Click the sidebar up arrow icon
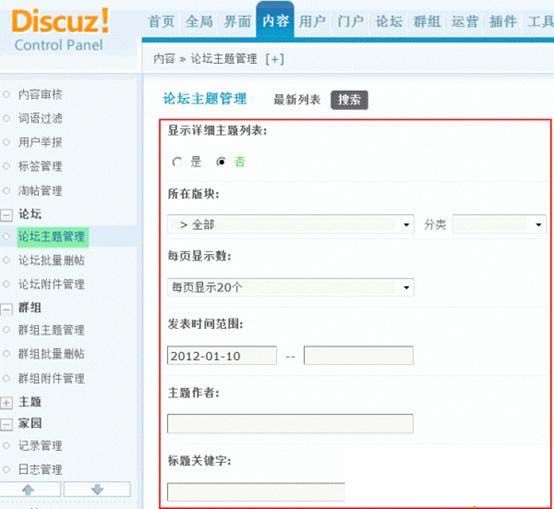The height and width of the screenshot is (509, 554). [x=28, y=490]
